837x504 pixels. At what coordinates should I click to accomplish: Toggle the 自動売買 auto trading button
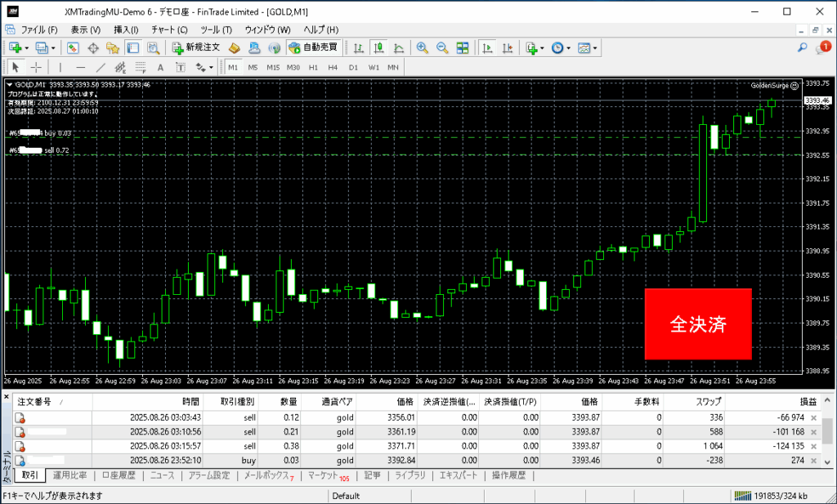312,48
